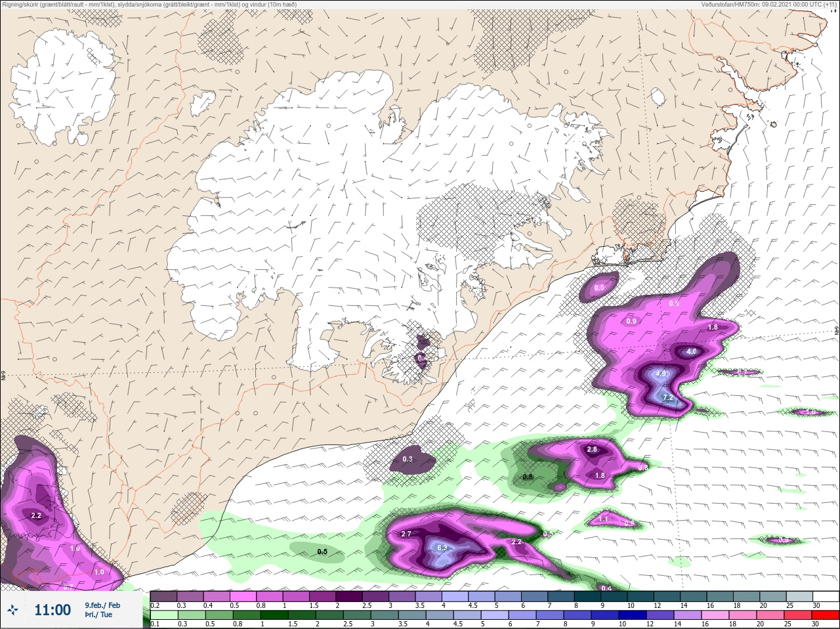The image size is (840, 629).
Task: Click the 2.7 precipitation value on the map
Action: (x=406, y=534)
